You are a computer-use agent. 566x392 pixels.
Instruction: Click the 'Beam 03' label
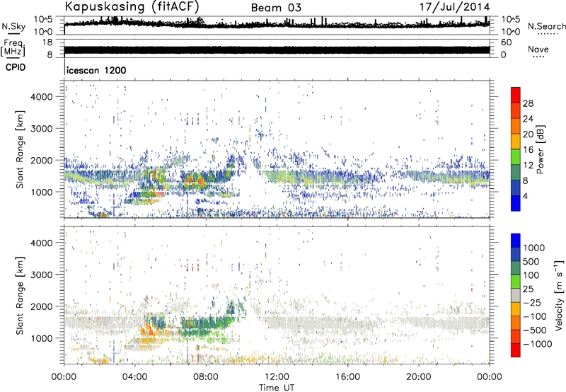click(276, 8)
